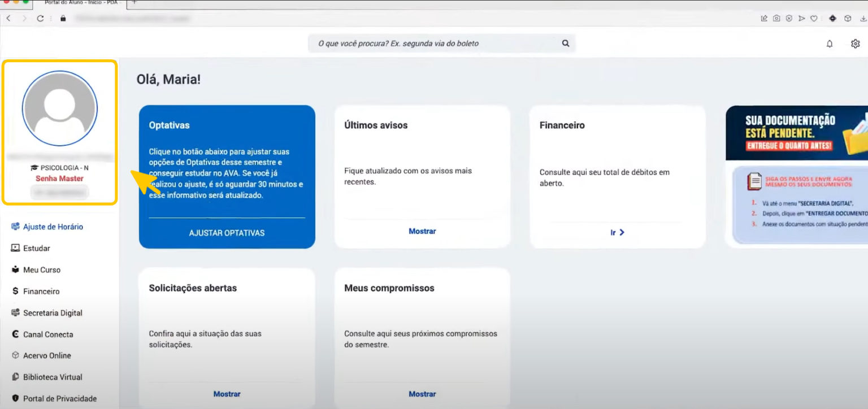Focus the 'O que você procura?' search field
868x409 pixels.
435,43
